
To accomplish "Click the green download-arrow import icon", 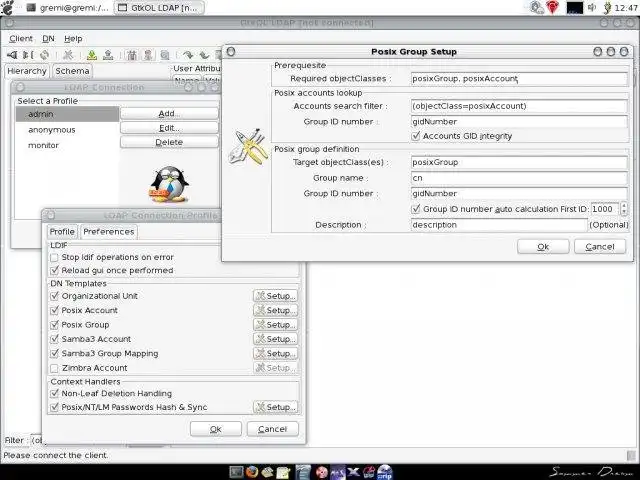I will coord(92,55).
